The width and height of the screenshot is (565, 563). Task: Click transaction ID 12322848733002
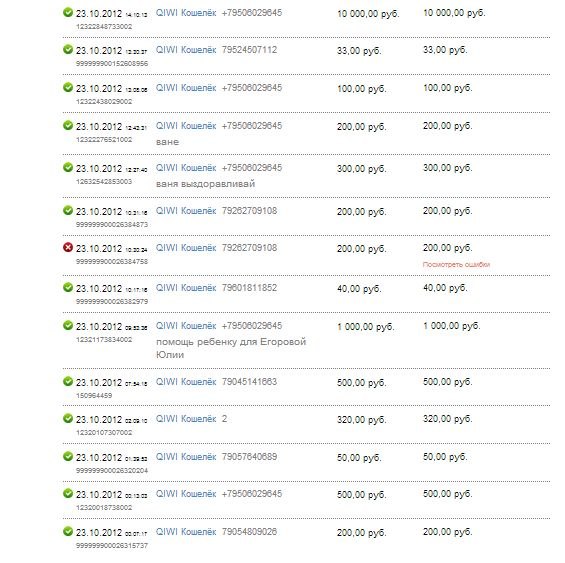pos(104,27)
